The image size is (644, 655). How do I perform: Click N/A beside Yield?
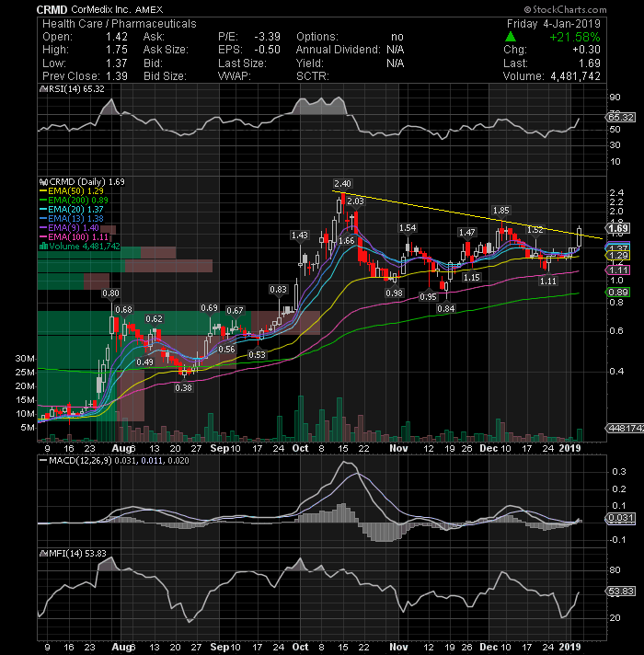[x=395, y=63]
